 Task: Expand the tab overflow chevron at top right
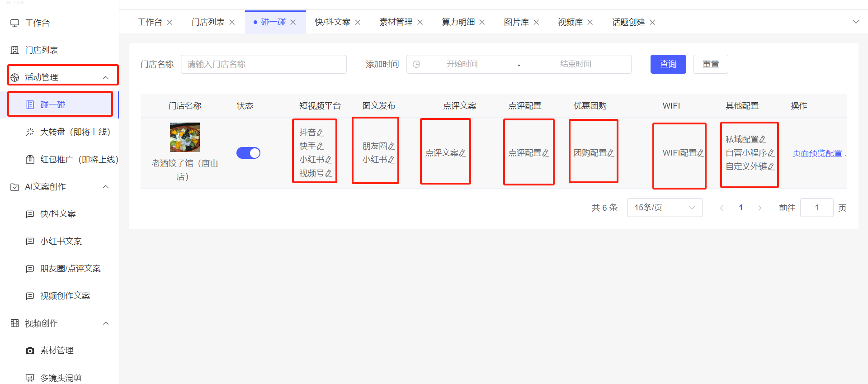(x=855, y=22)
